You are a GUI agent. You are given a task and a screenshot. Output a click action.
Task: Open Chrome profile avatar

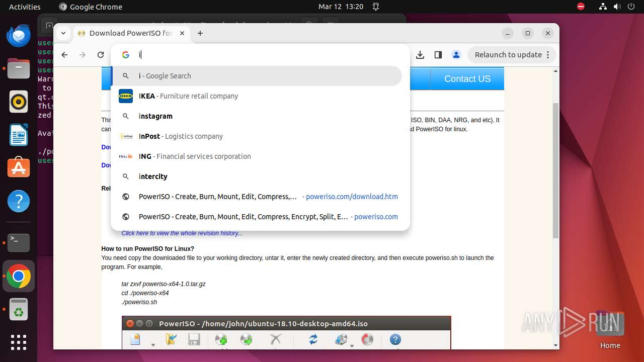click(456, 55)
